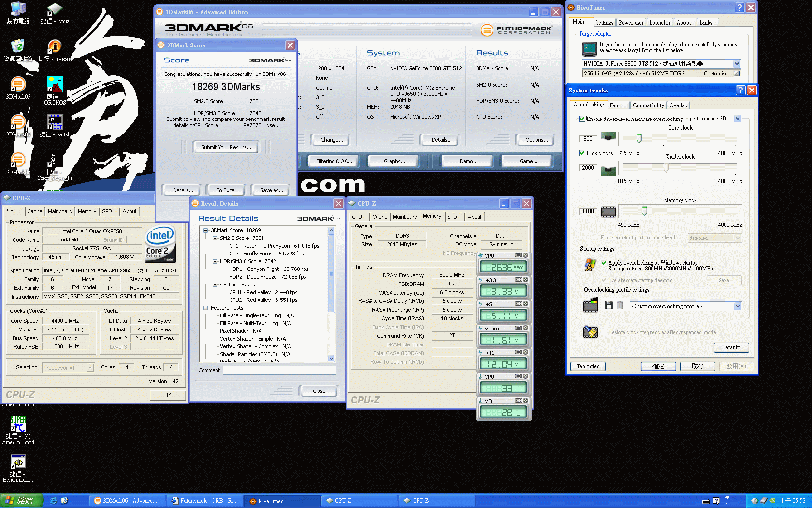Select the ORTHOS desktop shortcut
Screen dimensions: 812x508
point(55,90)
